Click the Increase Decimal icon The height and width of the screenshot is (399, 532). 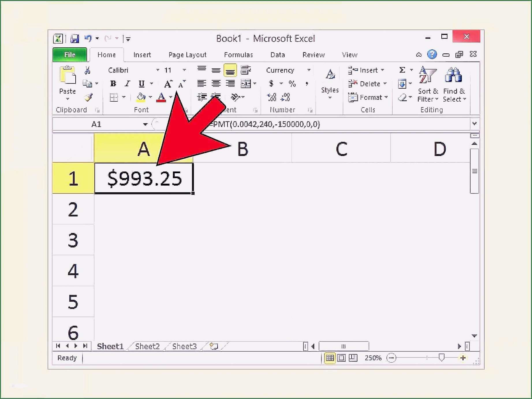tap(271, 97)
